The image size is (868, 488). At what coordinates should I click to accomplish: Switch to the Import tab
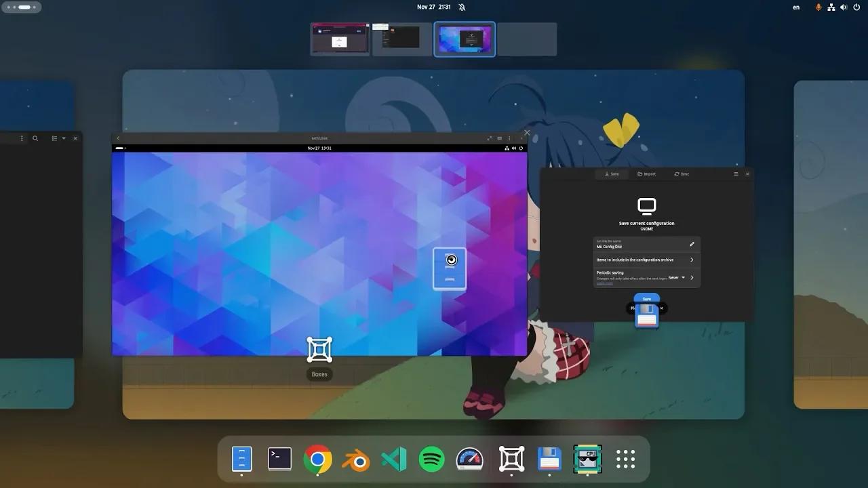pyautogui.click(x=646, y=174)
